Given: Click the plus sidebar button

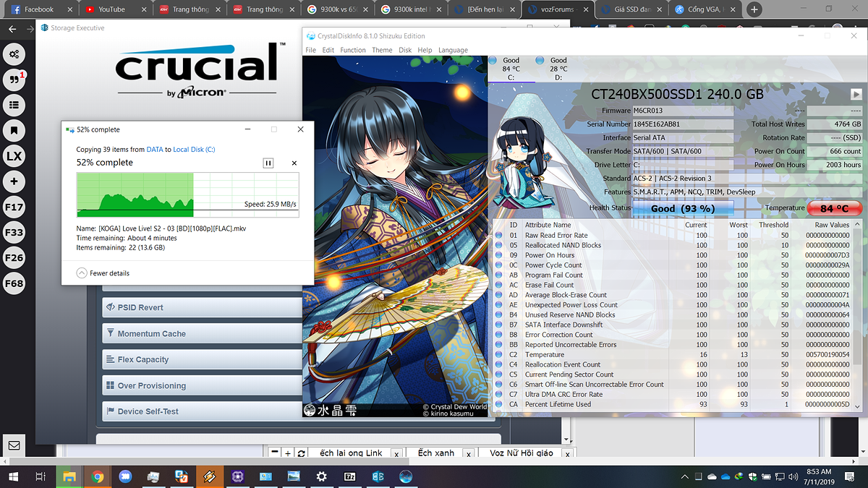Looking at the screenshot, I should (14, 181).
